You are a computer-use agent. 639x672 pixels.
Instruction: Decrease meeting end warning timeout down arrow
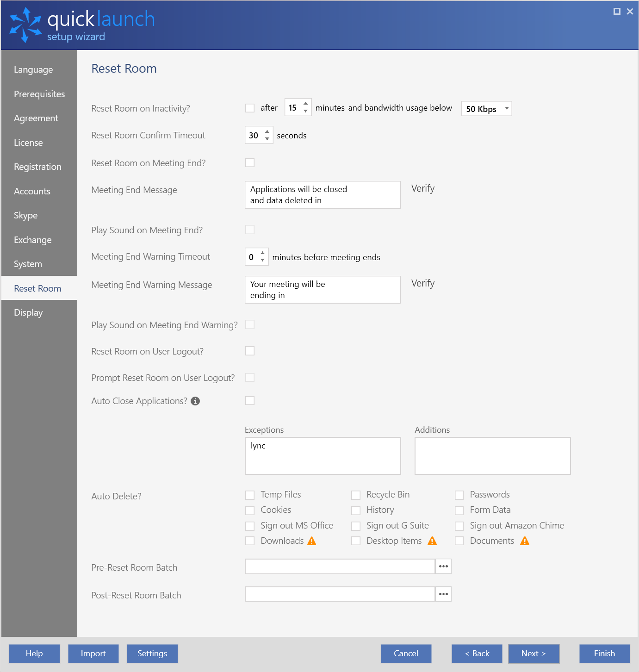tap(262, 261)
